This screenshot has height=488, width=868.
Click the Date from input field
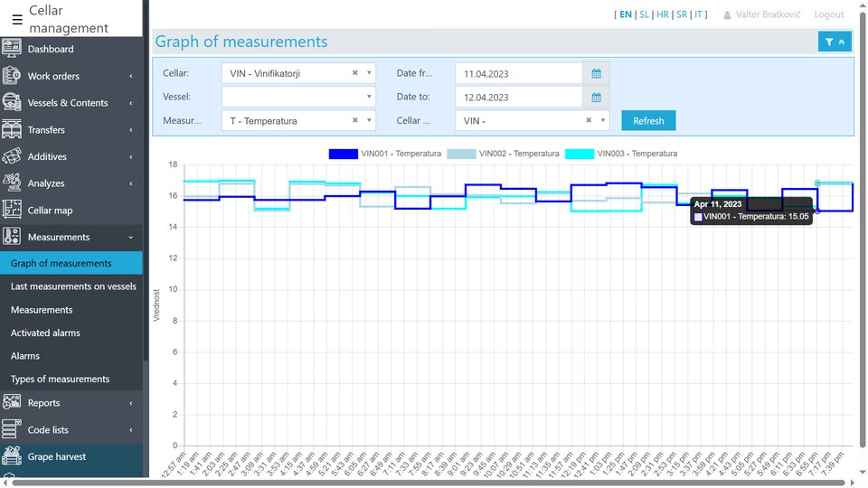[x=519, y=73]
